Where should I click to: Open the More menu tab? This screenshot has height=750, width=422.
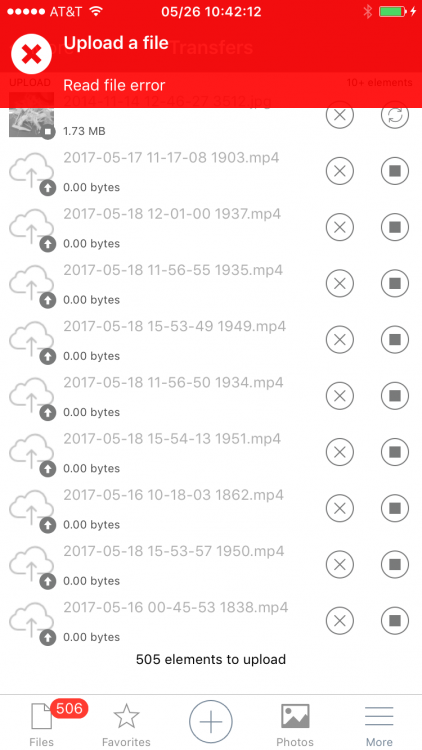[x=379, y=725]
